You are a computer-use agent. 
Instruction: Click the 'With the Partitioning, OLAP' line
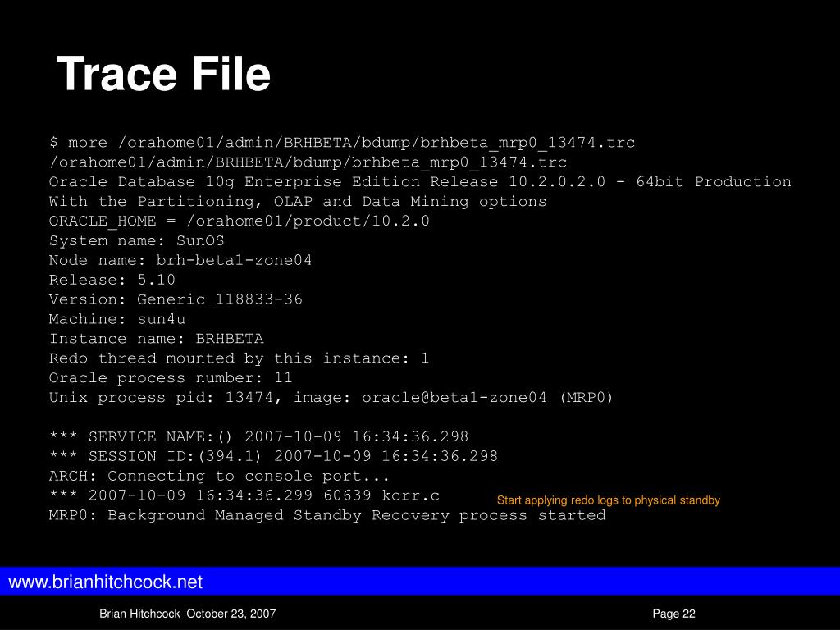point(298,202)
